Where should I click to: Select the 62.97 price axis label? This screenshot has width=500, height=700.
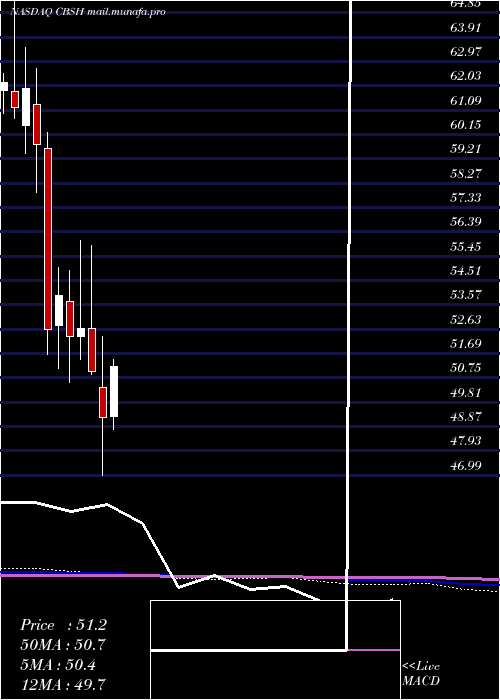[467, 52]
